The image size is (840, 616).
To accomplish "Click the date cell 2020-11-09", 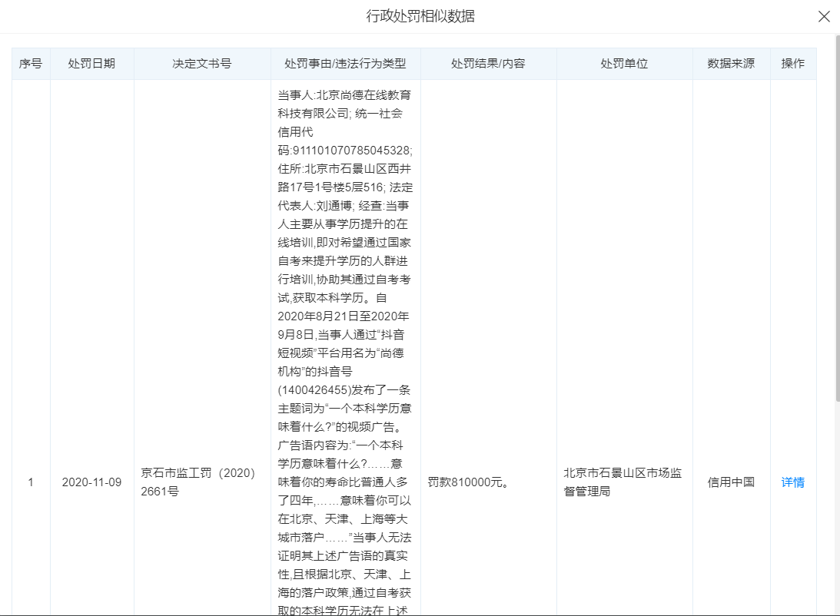I will pyautogui.click(x=91, y=482).
